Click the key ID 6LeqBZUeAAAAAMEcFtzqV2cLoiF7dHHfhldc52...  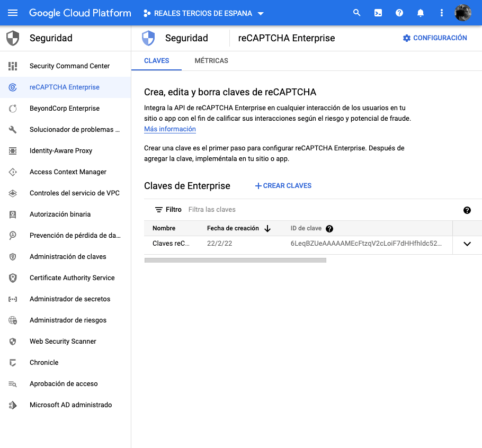[366, 244]
